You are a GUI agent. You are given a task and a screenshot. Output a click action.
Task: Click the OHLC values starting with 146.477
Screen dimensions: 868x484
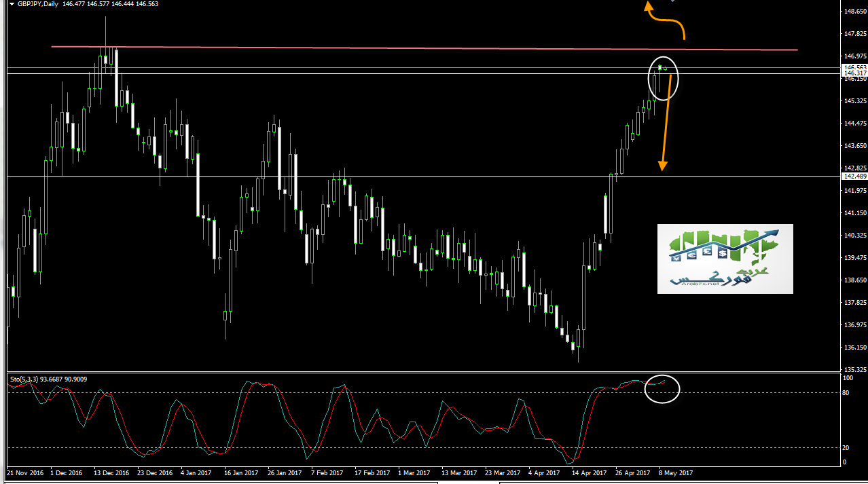pyautogui.click(x=109, y=4)
